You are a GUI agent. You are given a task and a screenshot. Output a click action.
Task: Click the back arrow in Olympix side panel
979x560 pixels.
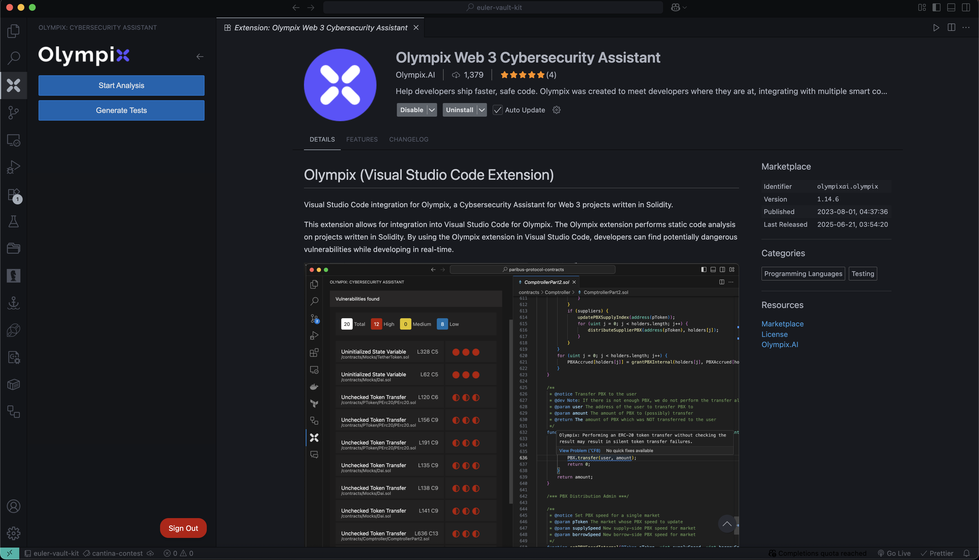click(x=200, y=57)
